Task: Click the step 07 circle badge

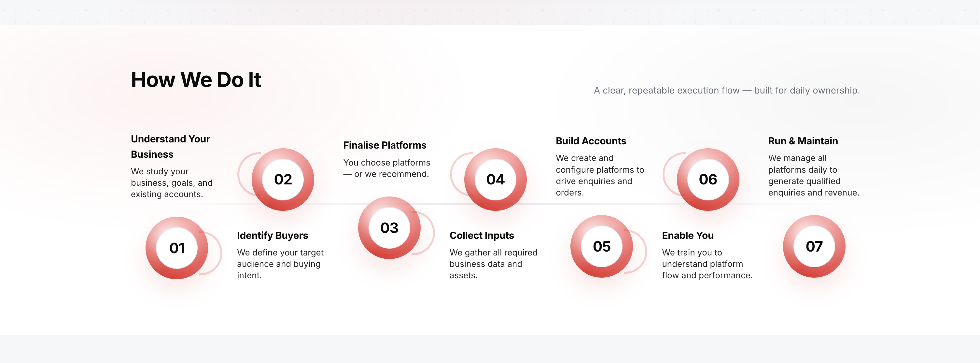Action: point(814,246)
